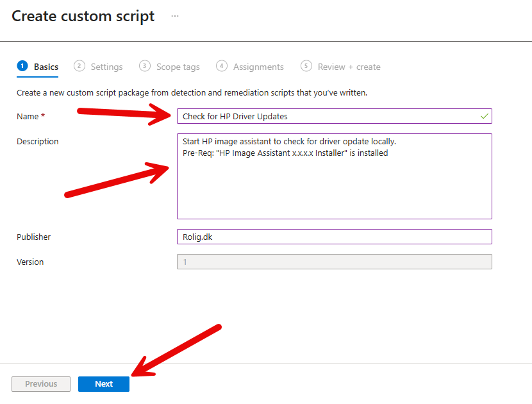Click the greyed-out Version field

tap(334, 262)
